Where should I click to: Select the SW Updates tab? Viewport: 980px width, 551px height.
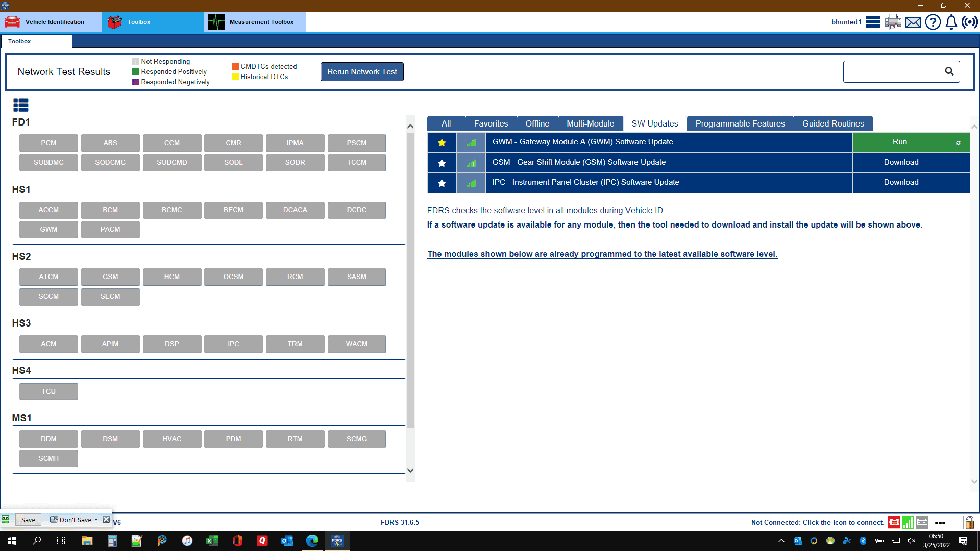[x=654, y=123]
